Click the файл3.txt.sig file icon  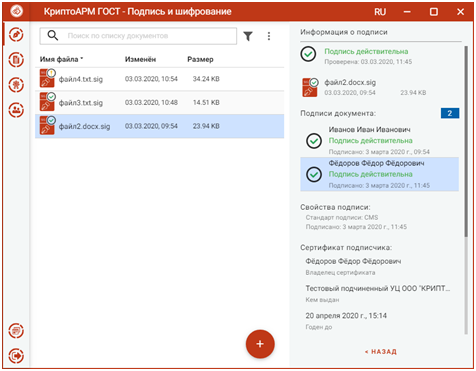tap(47, 102)
